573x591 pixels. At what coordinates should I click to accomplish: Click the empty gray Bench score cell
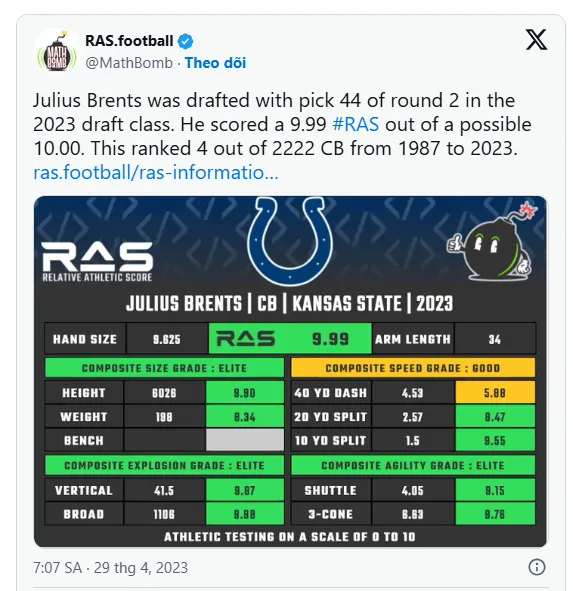point(245,440)
